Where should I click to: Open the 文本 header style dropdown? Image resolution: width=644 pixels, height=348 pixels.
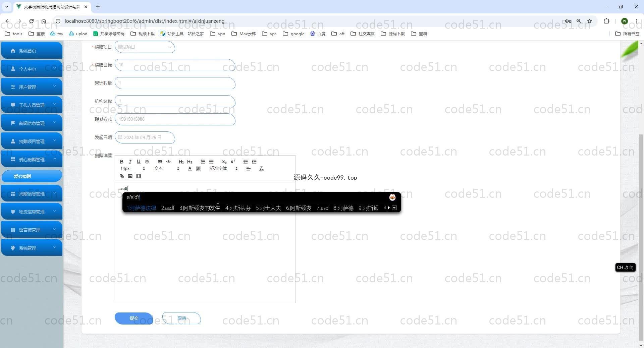click(x=167, y=169)
